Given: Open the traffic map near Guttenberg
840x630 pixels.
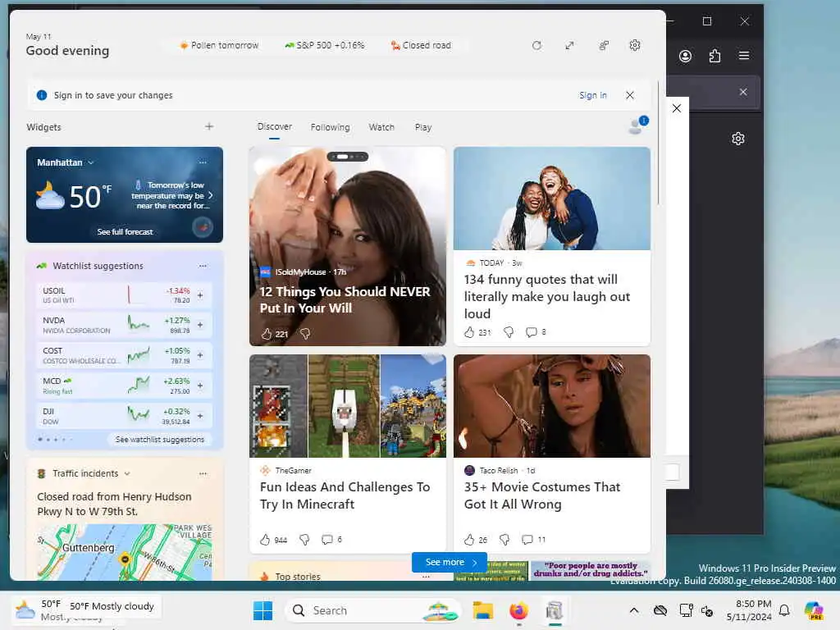Looking at the screenshot, I should point(125,552).
